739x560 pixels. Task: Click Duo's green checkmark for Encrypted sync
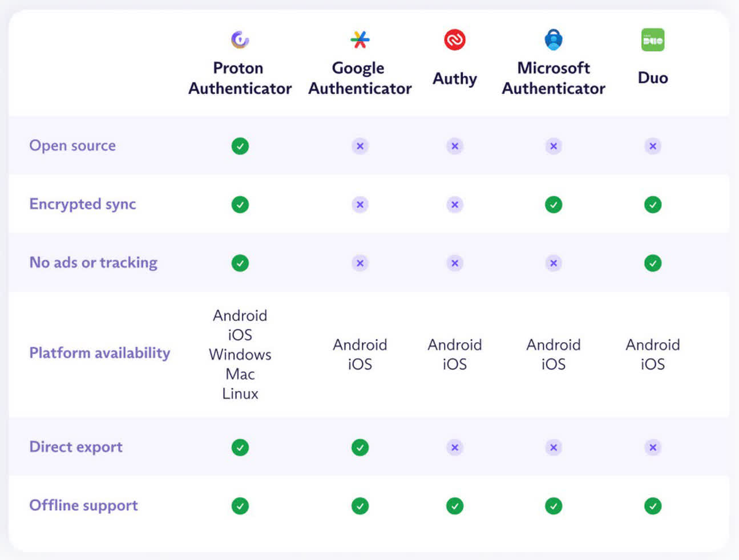click(x=653, y=204)
